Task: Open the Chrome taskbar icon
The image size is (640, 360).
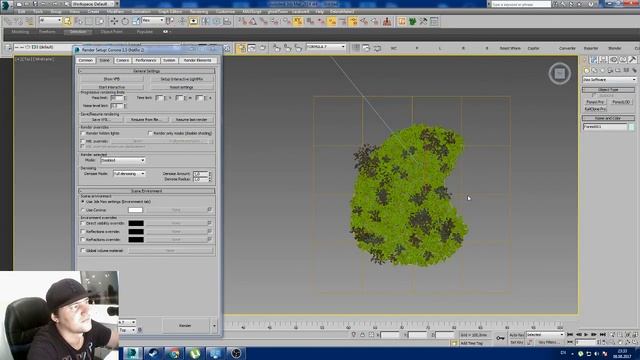Action: pos(174,353)
